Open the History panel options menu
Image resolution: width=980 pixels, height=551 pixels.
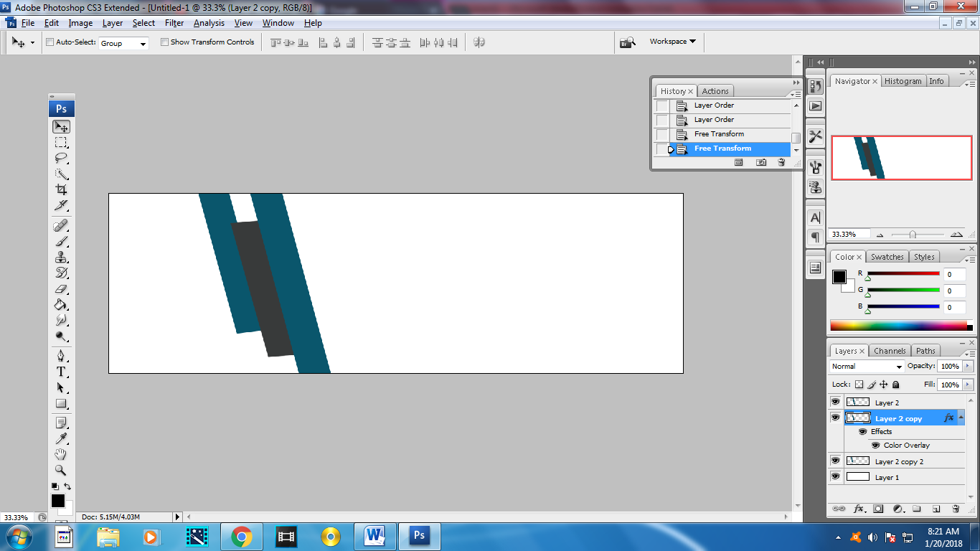(x=796, y=94)
